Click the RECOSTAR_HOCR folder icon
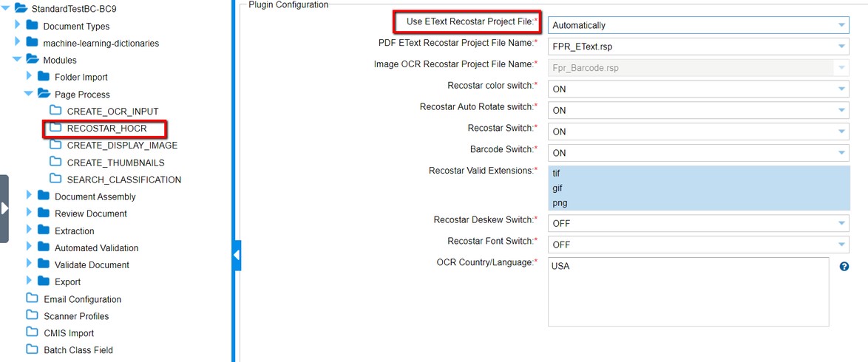 tap(55, 127)
